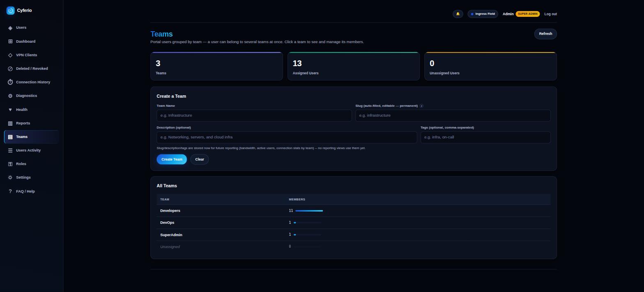
Task: Click the FAQ / Help question mark icon
Action: click(x=10, y=191)
